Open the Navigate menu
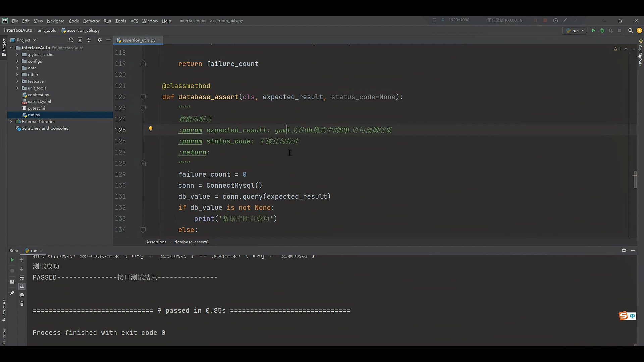Image resolution: width=644 pixels, height=362 pixels. (x=56, y=21)
